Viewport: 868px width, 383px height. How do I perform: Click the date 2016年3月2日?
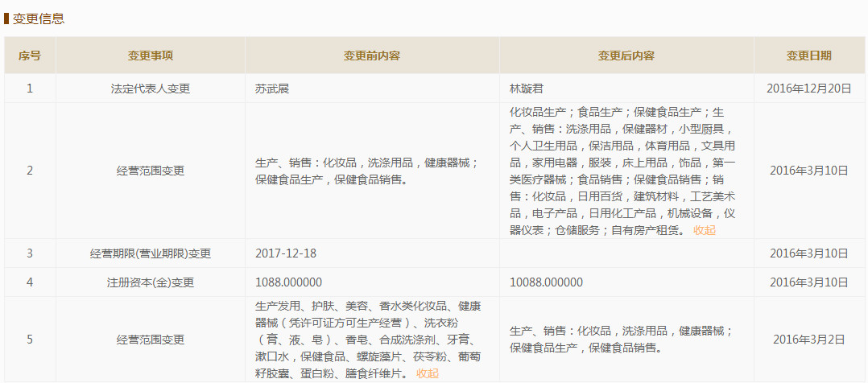pos(809,340)
